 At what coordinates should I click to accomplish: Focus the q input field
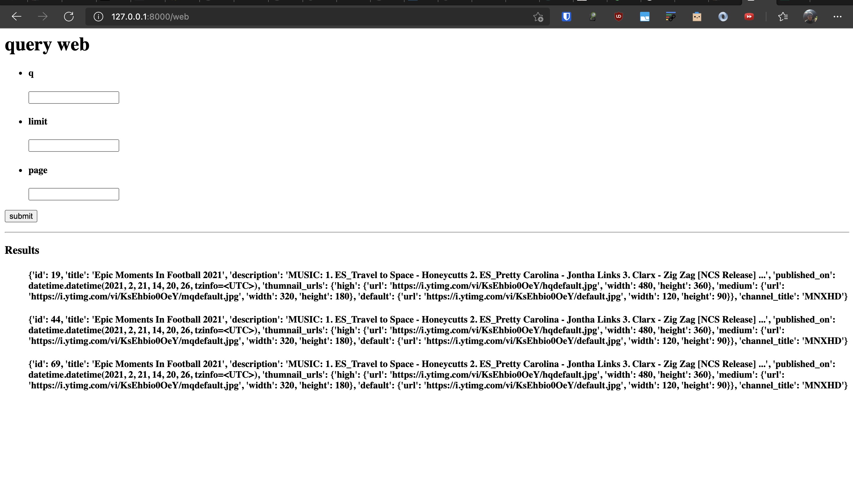click(74, 98)
